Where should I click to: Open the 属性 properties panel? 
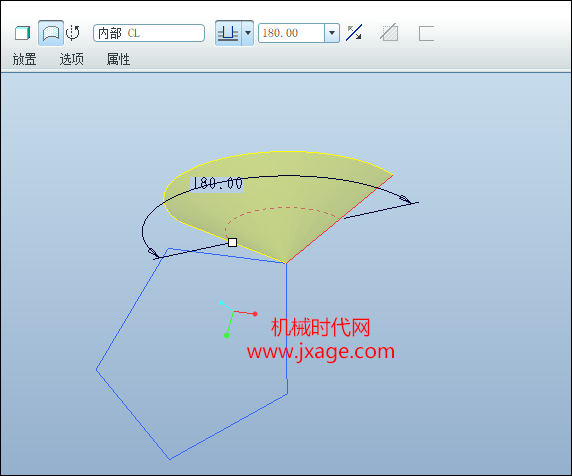pos(118,59)
